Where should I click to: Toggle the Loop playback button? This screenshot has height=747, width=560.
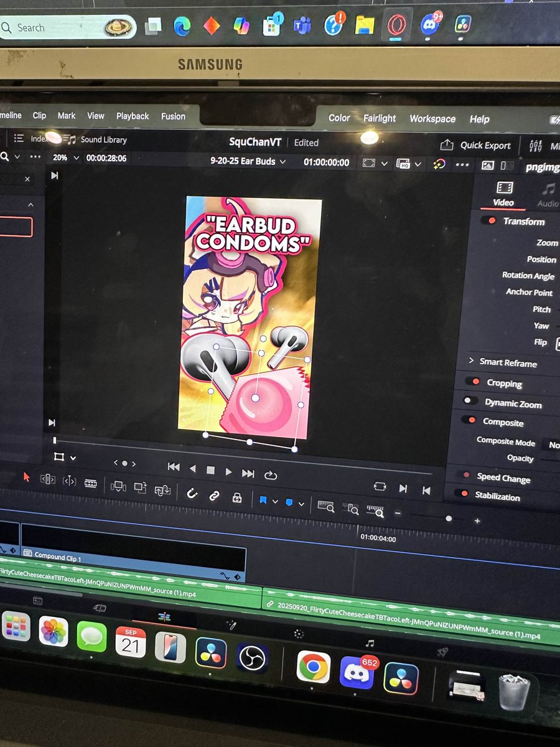pyautogui.click(x=271, y=475)
